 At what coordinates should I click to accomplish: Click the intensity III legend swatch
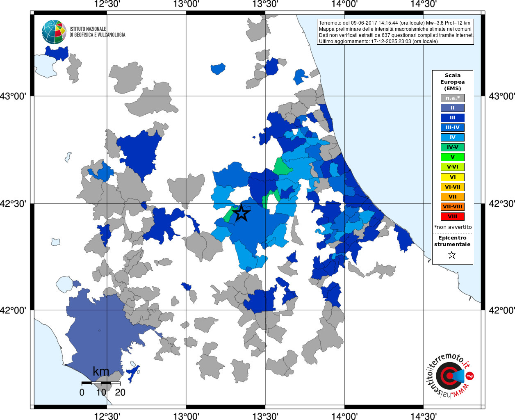pyautogui.click(x=453, y=118)
